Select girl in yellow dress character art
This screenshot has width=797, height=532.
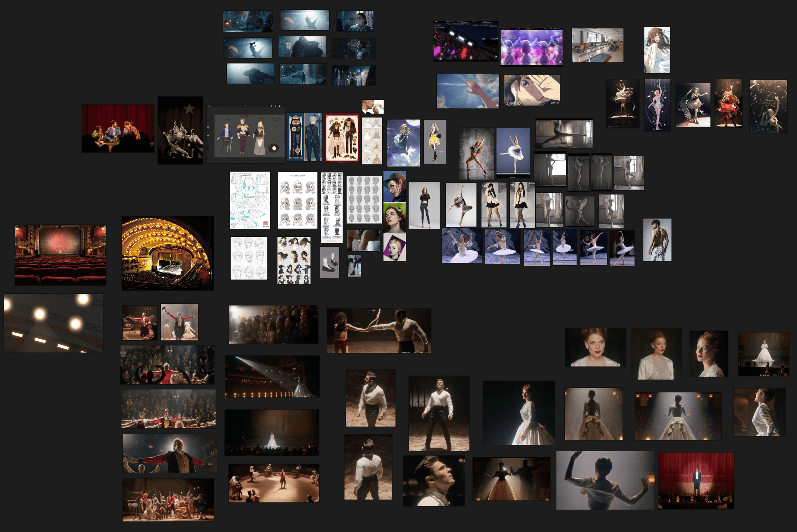435,142
